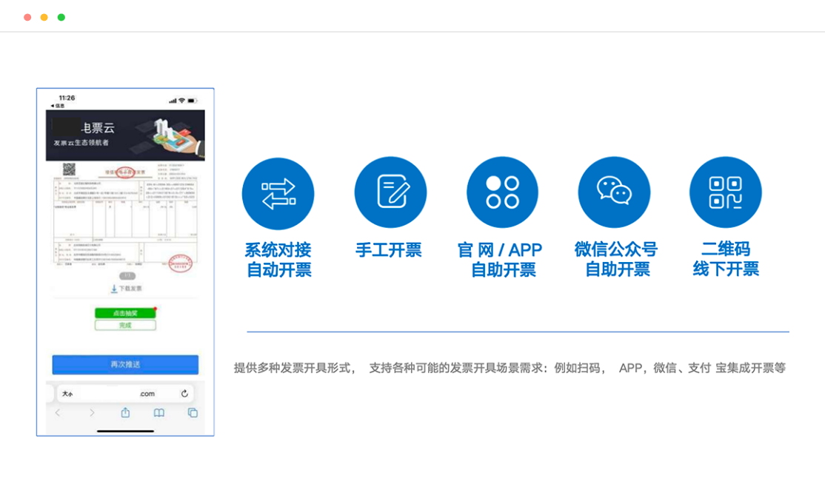This screenshot has height=504, width=825.
Task: Click the 二维码线下开票 QR code icon
Action: (x=726, y=192)
